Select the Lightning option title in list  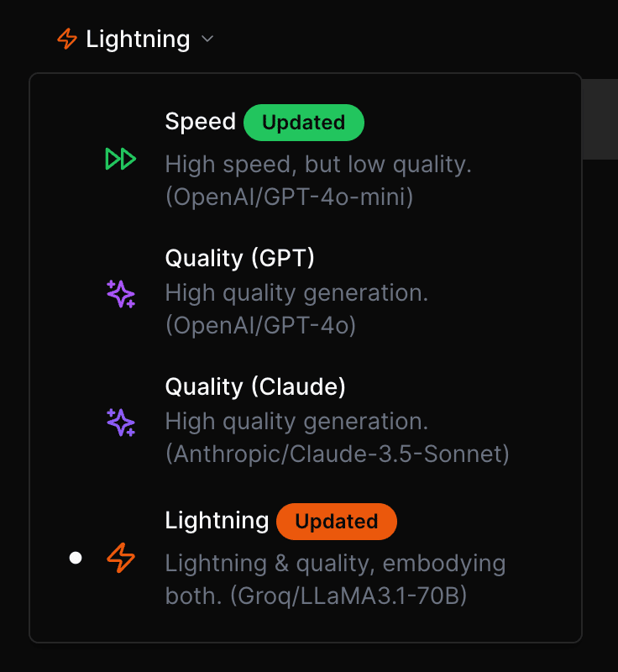pos(217,521)
